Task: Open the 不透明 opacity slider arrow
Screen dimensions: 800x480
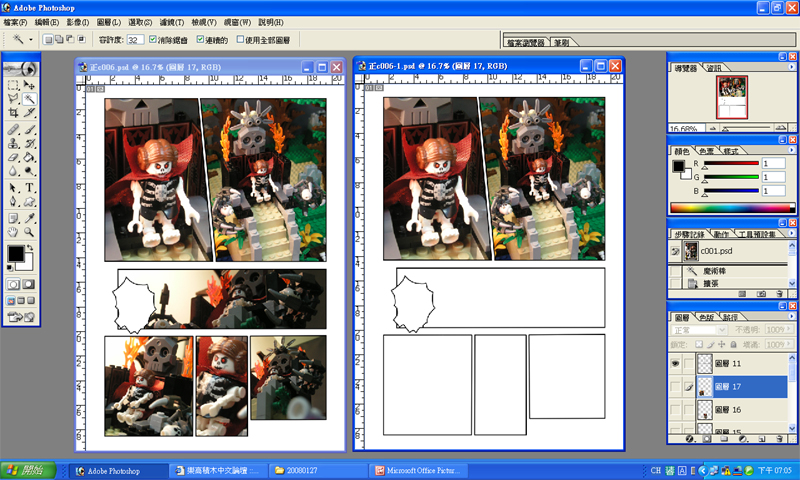Action: click(789, 330)
